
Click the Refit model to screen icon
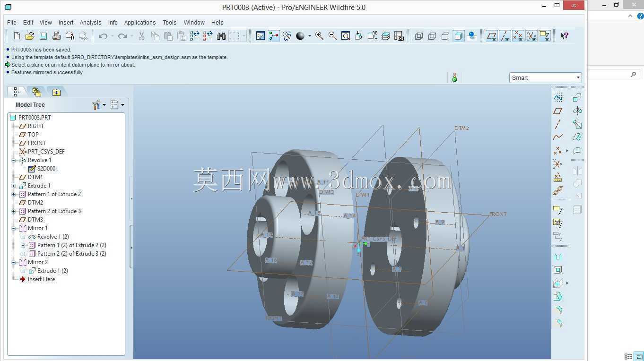tap(346, 36)
